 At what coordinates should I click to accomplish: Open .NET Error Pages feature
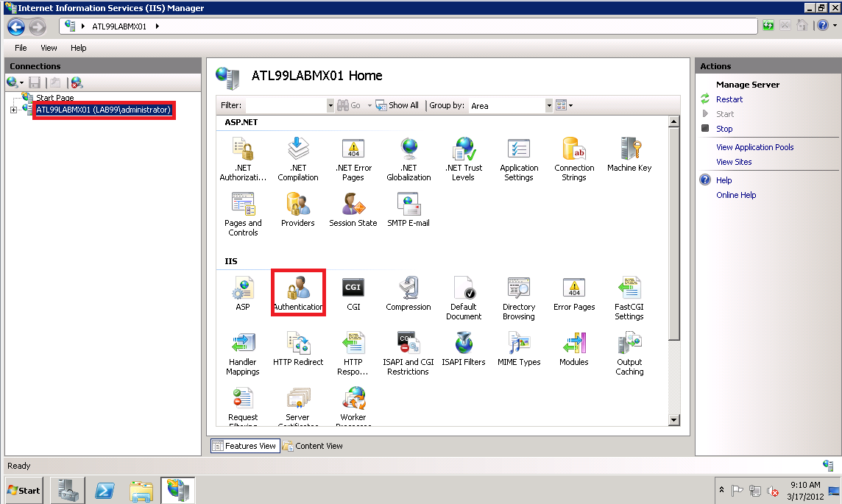coord(353,159)
